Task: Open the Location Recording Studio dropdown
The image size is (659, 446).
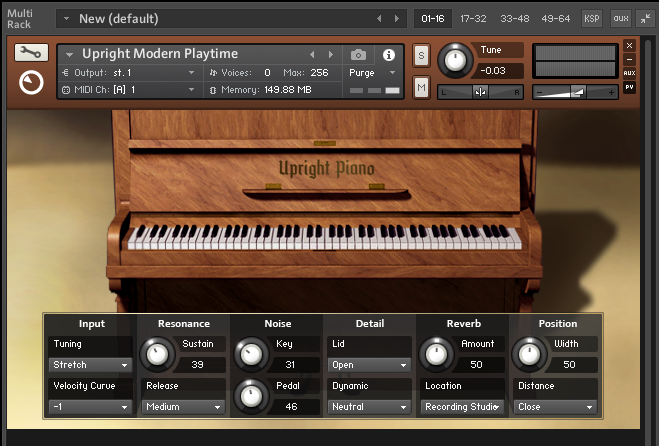Action: click(462, 407)
